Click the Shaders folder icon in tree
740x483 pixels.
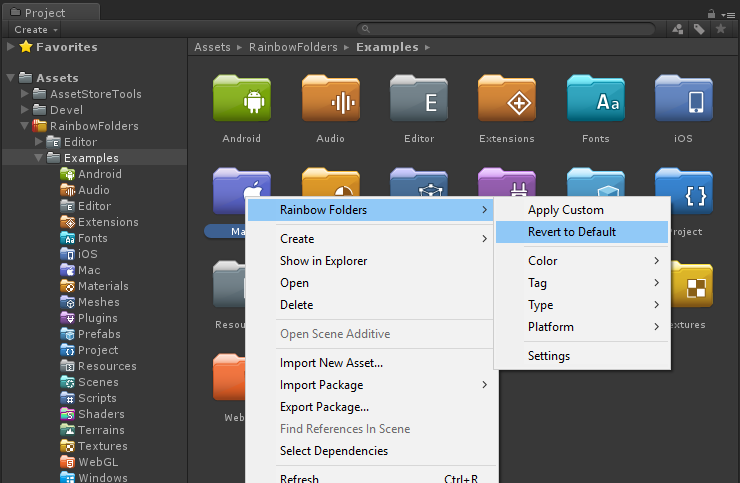(x=68, y=414)
